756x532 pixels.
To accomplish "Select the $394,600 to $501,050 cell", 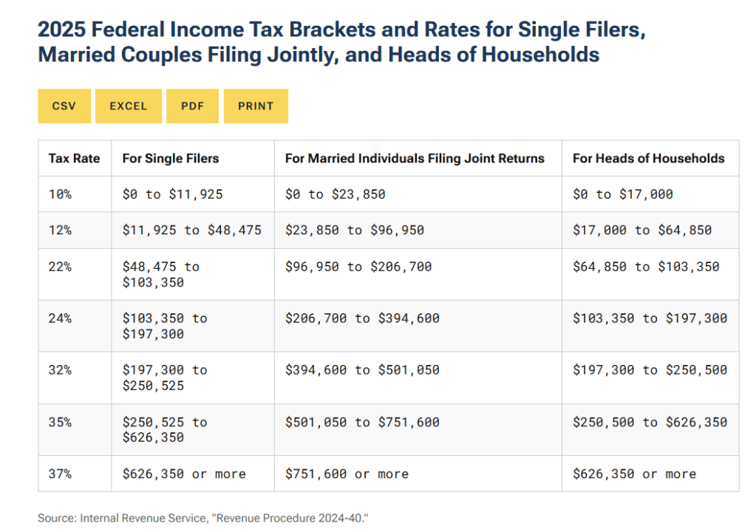I will pyautogui.click(x=362, y=370).
